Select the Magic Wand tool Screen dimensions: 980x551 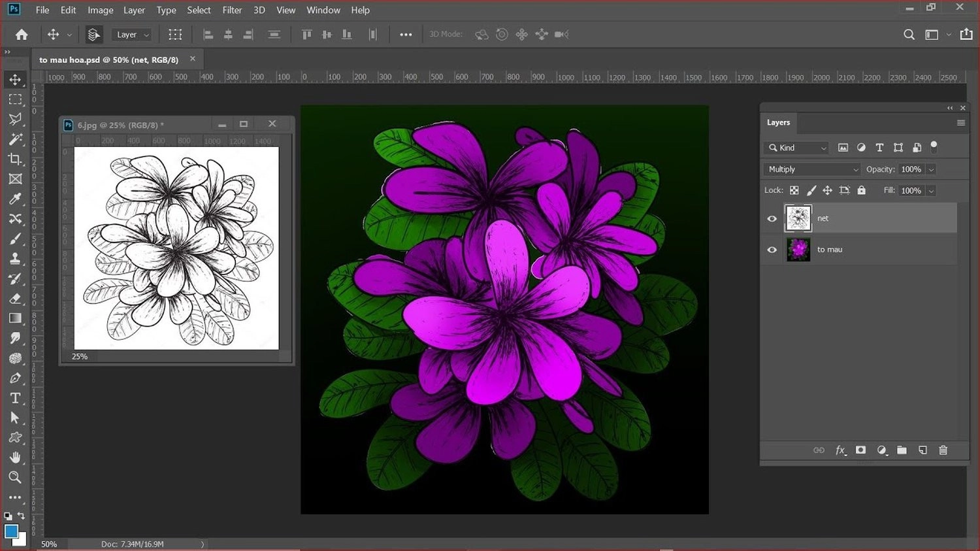pos(15,139)
